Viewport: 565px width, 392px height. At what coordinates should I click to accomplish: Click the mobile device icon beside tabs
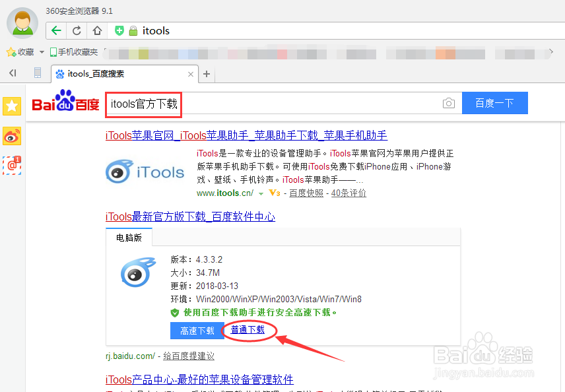pos(38,73)
